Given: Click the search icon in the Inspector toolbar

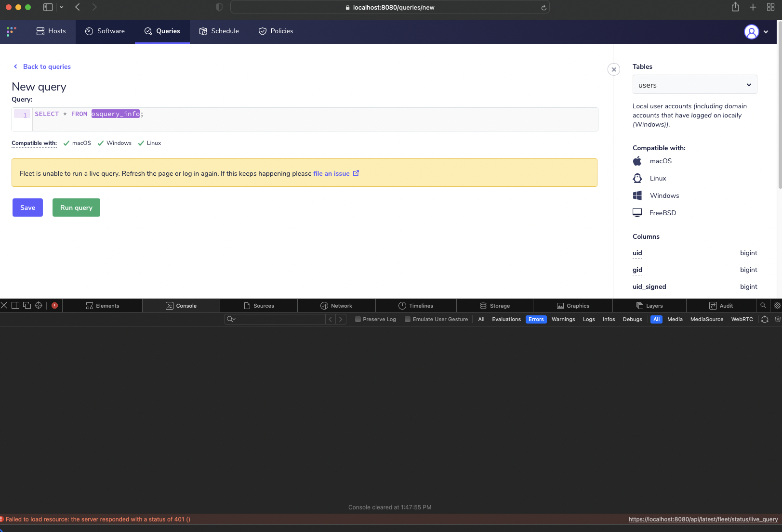Looking at the screenshot, I should click(x=763, y=305).
